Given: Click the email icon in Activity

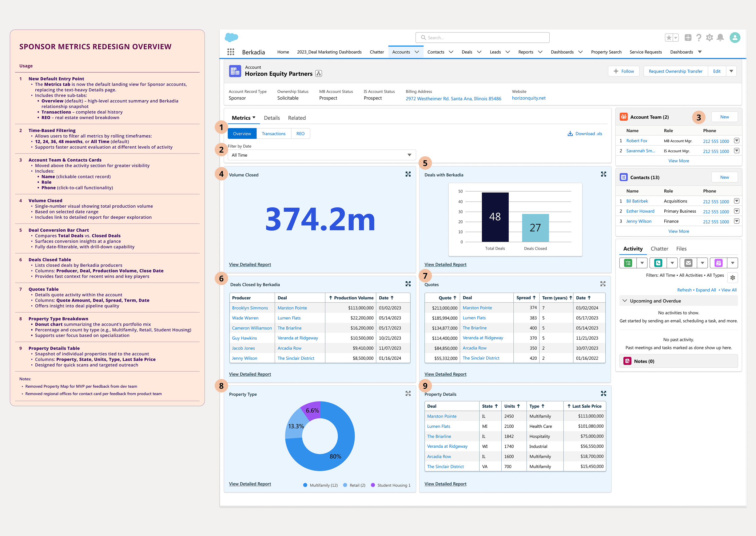Looking at the screenshot, I should click(688, 263).
